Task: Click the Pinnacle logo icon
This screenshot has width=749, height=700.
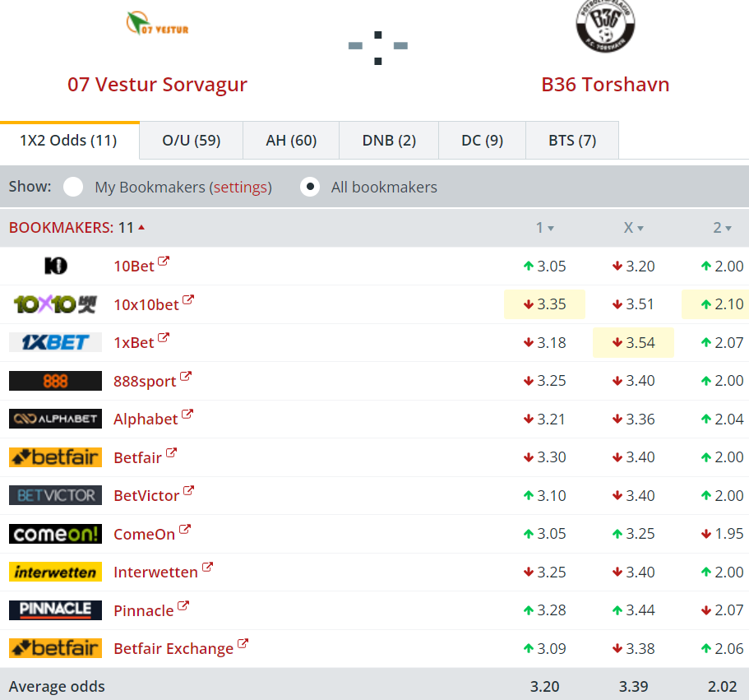Action: (55, 610)
